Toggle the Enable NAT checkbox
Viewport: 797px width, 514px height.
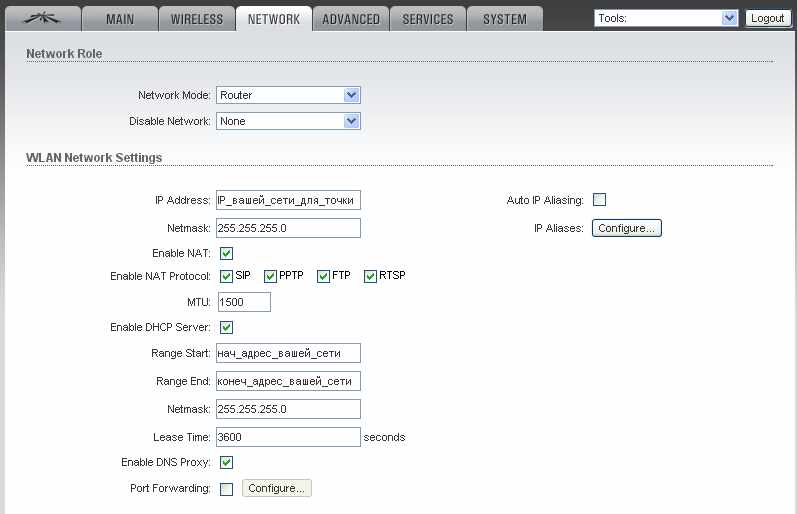click(226, 253)
